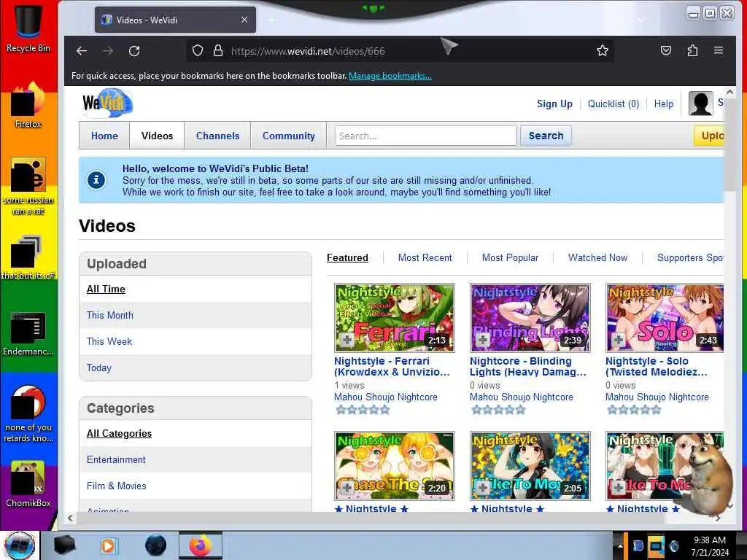Open the Firefox hamburger menu
Image resolution: width=747 pixels, height=560 pixels.
pyautogui.click(x=719, y=50)
